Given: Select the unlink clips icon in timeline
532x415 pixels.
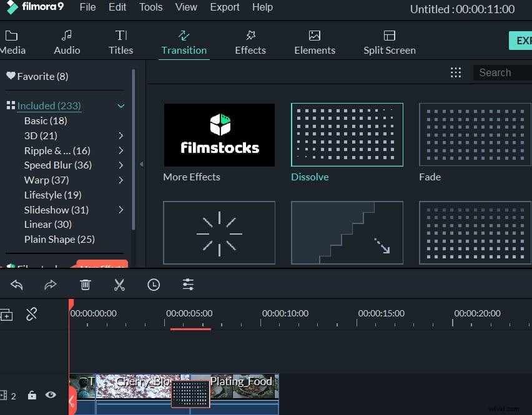Looking at the screenshot, I should click(32, 315).
